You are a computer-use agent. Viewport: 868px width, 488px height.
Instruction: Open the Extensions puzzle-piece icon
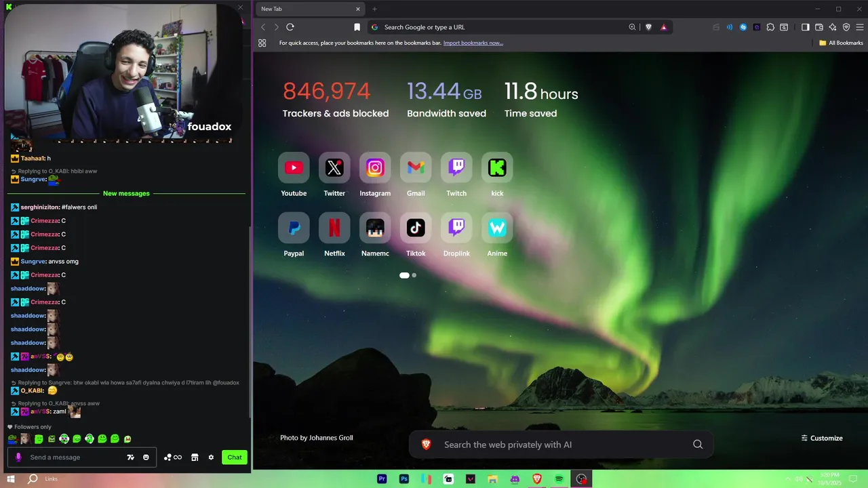click(x=770, y=27)
